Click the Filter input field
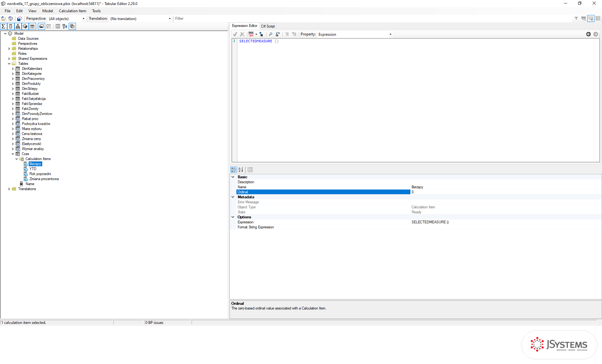The width and height of the screenshot is (602, 364). [373, 18]
